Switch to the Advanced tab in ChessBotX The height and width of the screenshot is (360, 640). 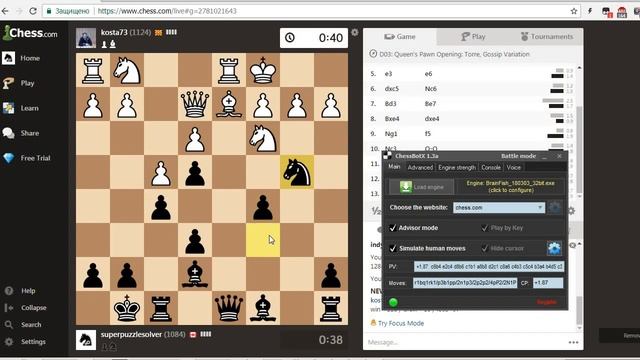[420, 167]
